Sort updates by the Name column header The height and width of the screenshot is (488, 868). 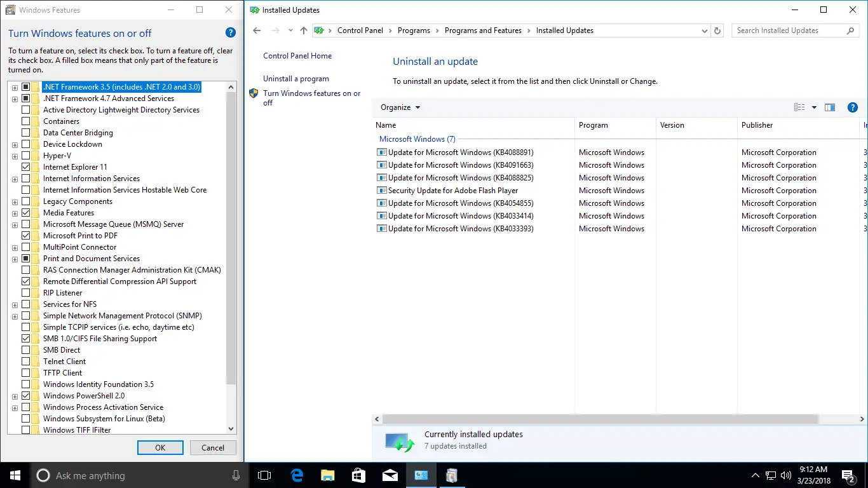473,125
